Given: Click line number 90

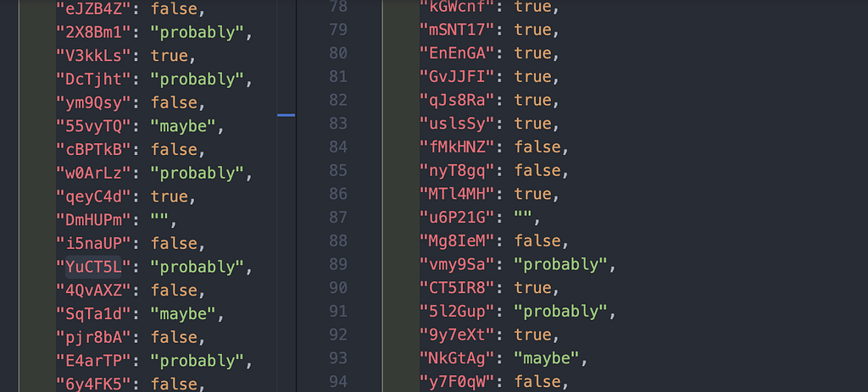Looking at the screenshot, I should pos(338,288).
